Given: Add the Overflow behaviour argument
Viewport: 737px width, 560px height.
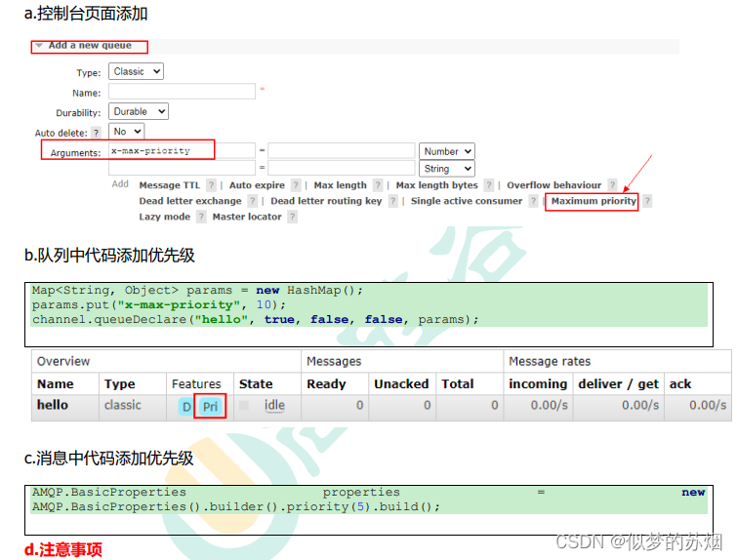Looking at the screenshot, I should pos(554,185).
